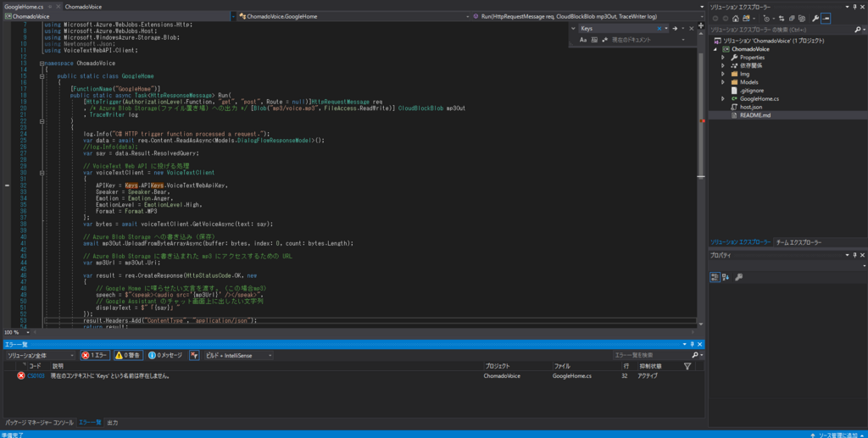Screen dimensions: 868x438
Task: Collapse the ChomadoVoice project node
Action: 715,49
